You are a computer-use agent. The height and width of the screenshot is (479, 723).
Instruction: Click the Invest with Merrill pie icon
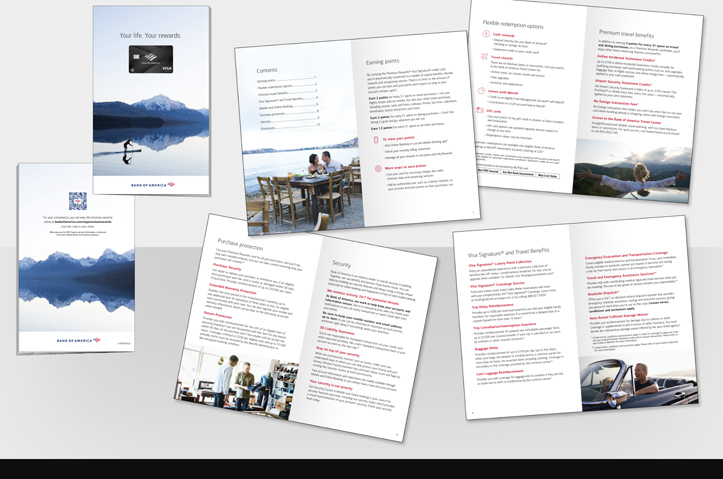coord(481,91)
